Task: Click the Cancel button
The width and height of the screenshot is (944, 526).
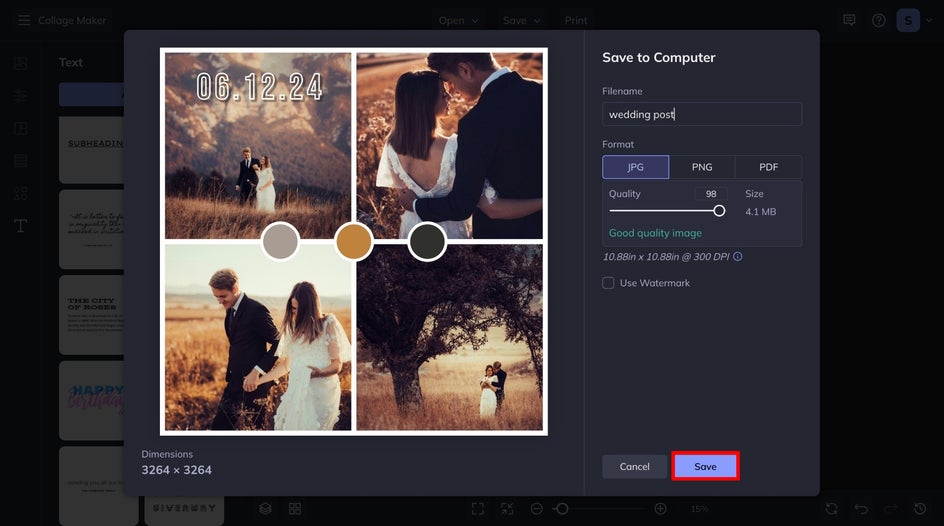Action: pyautogui.click(x=635, y=466)
